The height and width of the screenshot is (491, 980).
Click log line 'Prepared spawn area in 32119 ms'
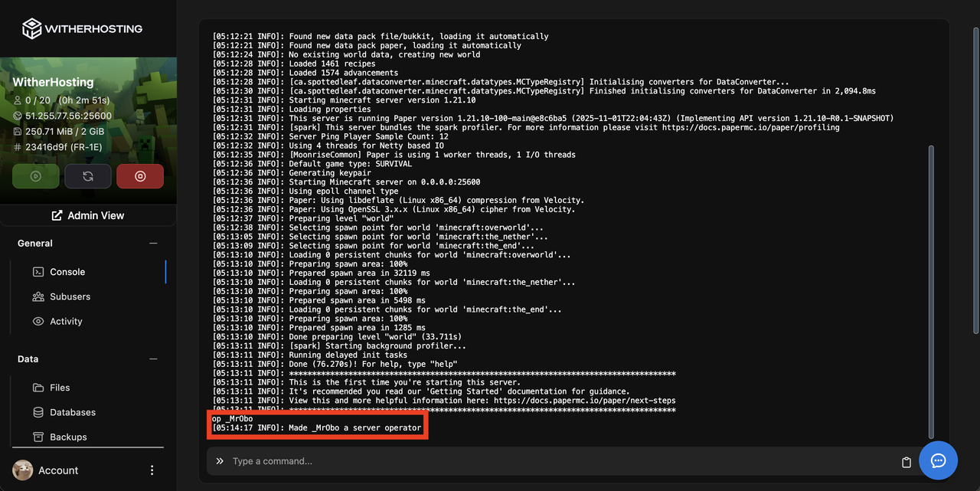[321, 273]
